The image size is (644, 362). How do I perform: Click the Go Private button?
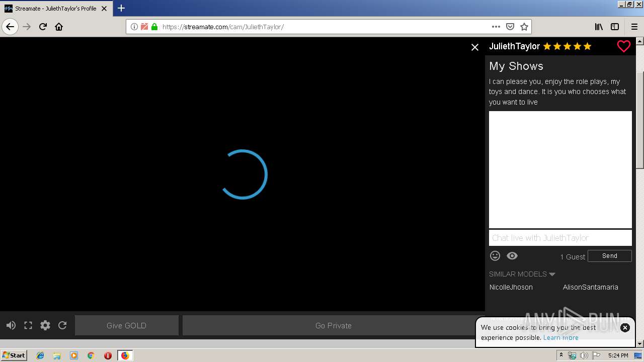[x=333, y=325]
